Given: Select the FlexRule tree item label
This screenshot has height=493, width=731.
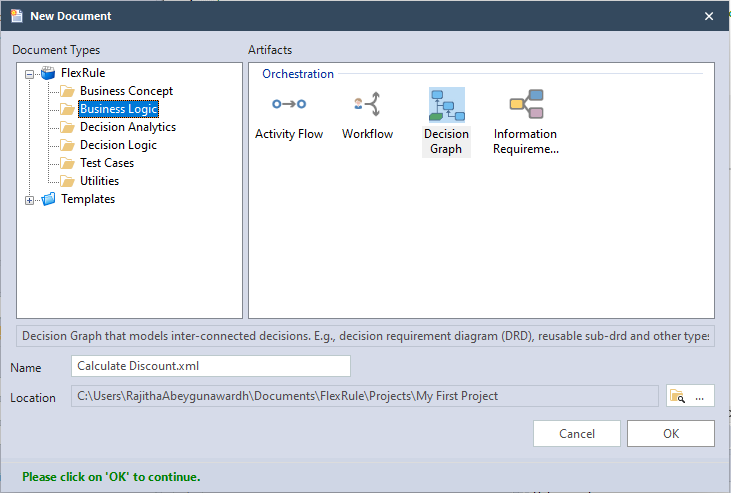Looking at the screenshot, I should coord(83,73).
